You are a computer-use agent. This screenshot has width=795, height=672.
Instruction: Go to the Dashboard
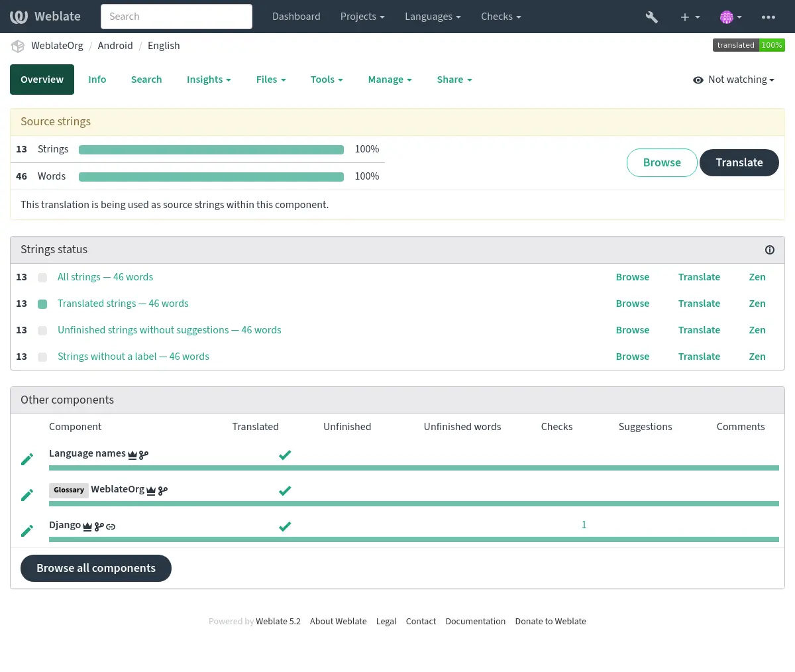296,17
